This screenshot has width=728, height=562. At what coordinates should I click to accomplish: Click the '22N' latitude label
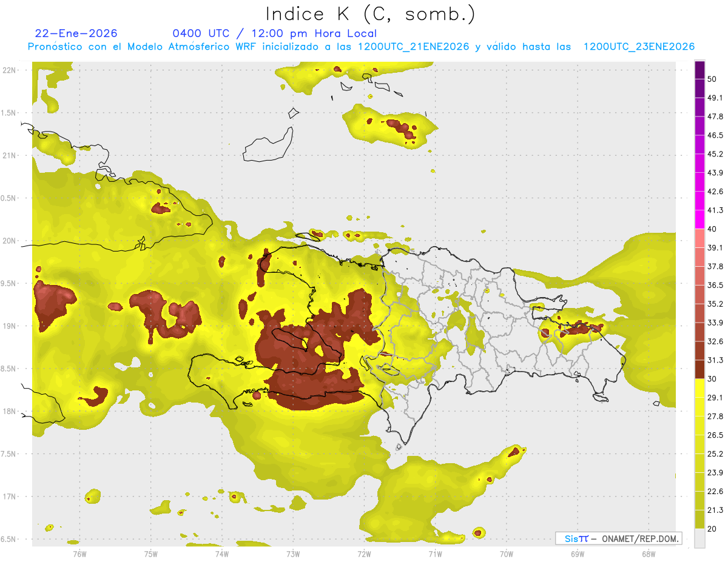tap(10, 70)
